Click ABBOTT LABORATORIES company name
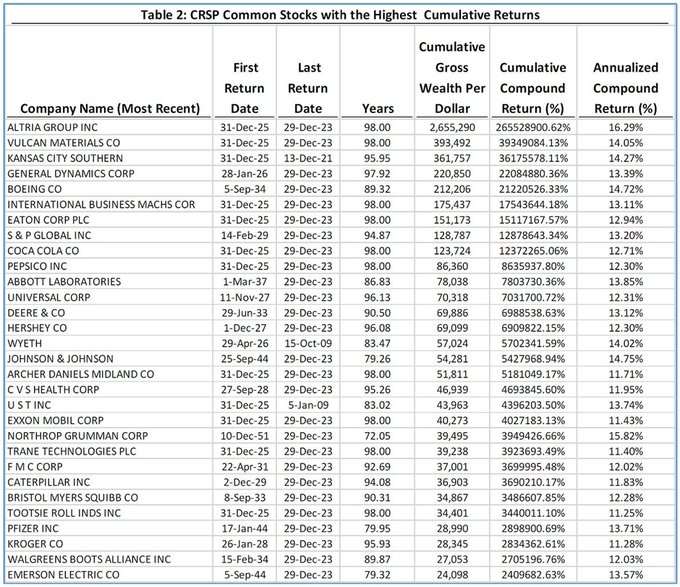This screenshot has height=587, width=680. pyautogui.click(x=64, y=282)
